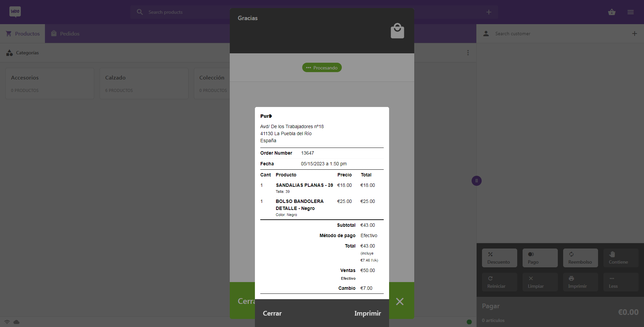Apply a discount with Descuento button
Screen dimensions: 644x327
(499, 258)
